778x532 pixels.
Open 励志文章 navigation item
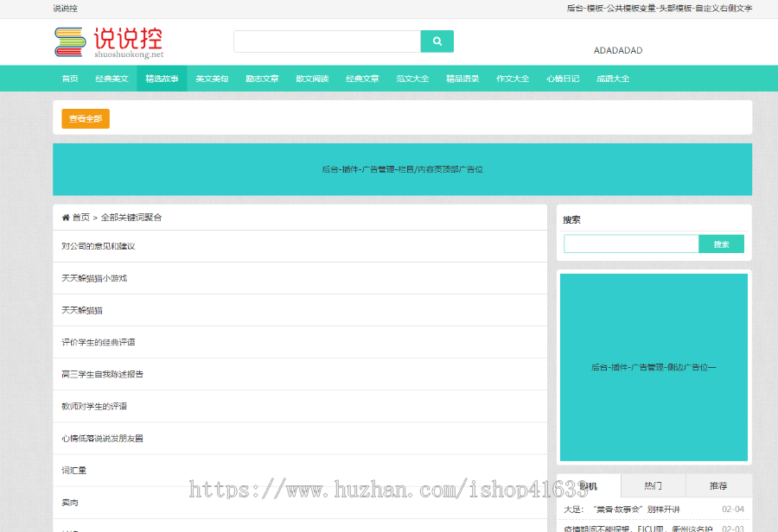[262, 79]
